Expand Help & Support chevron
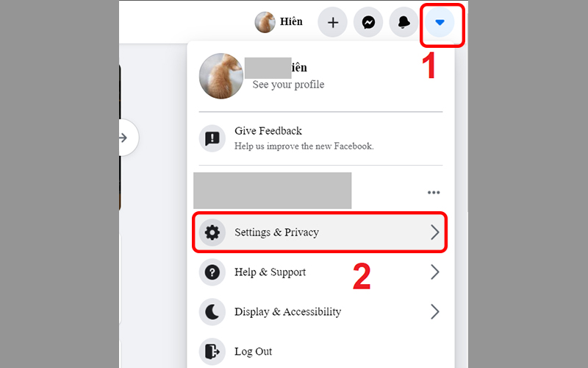The height and width of the screenshot is (368, 588). (x=434, y=272)
